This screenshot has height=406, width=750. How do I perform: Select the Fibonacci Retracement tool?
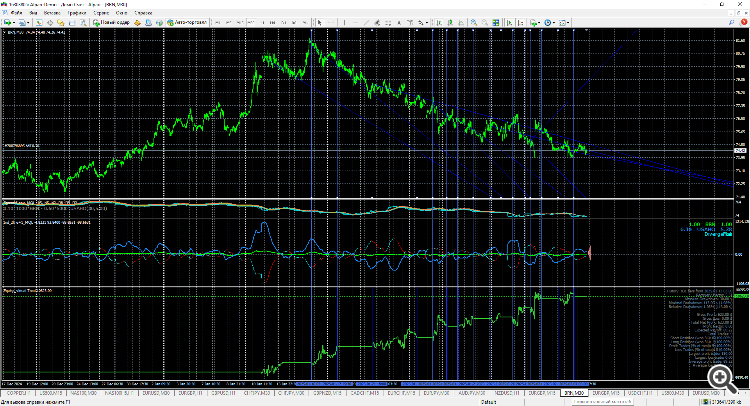coord(388,22)
